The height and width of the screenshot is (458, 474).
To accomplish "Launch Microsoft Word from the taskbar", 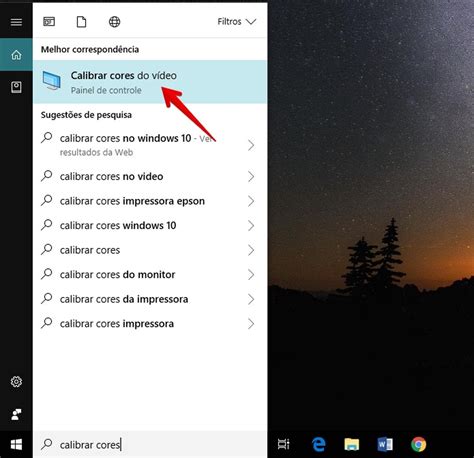I will pos(385,444).
